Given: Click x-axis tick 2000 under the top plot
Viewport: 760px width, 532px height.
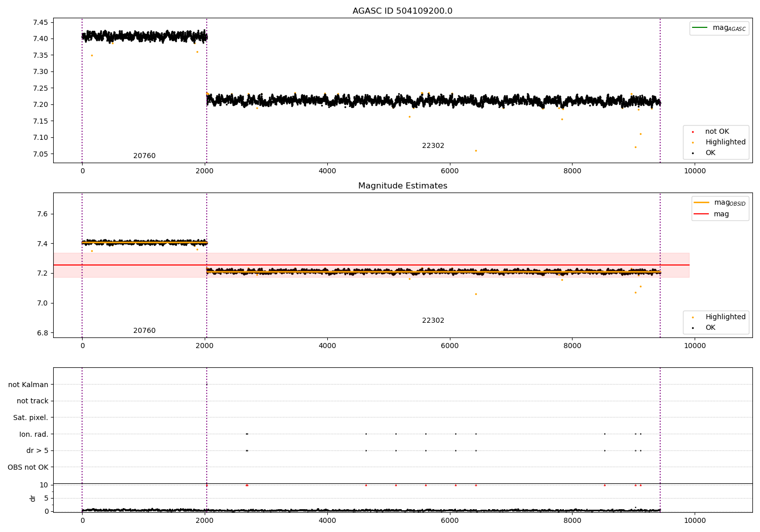Looking at the screenshot, I should tap(205, 171).
